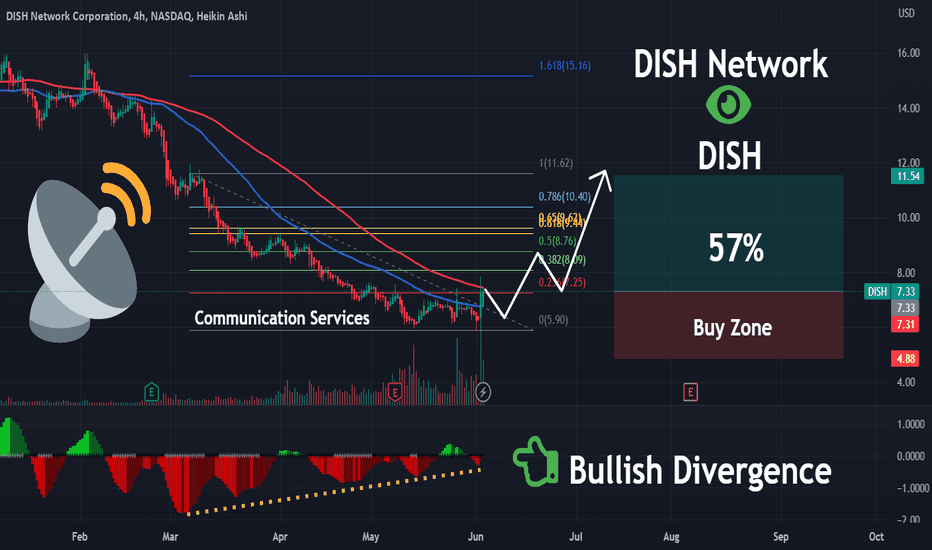Click the red 4.88 price tag

point(906,359)
